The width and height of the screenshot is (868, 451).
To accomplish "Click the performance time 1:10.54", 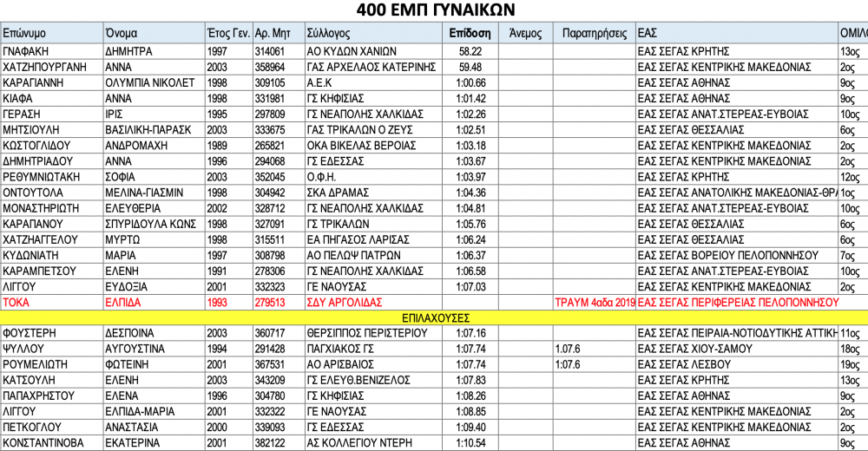I will coord(470,443).
